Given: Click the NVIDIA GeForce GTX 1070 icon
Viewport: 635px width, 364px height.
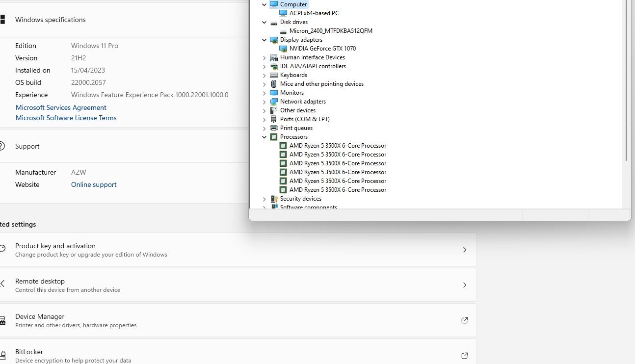Looking at the screenshot, I should (x=283, y=49).
